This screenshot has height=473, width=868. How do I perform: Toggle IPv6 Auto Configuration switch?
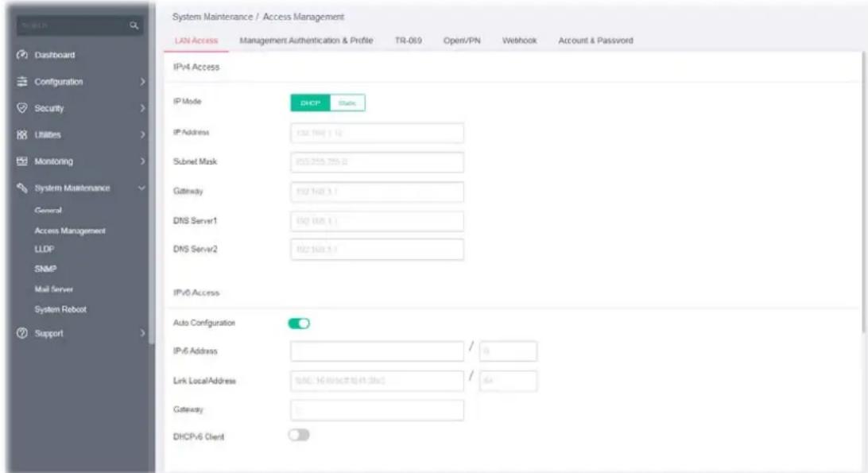pyautogui.click(x=299, y=324)
